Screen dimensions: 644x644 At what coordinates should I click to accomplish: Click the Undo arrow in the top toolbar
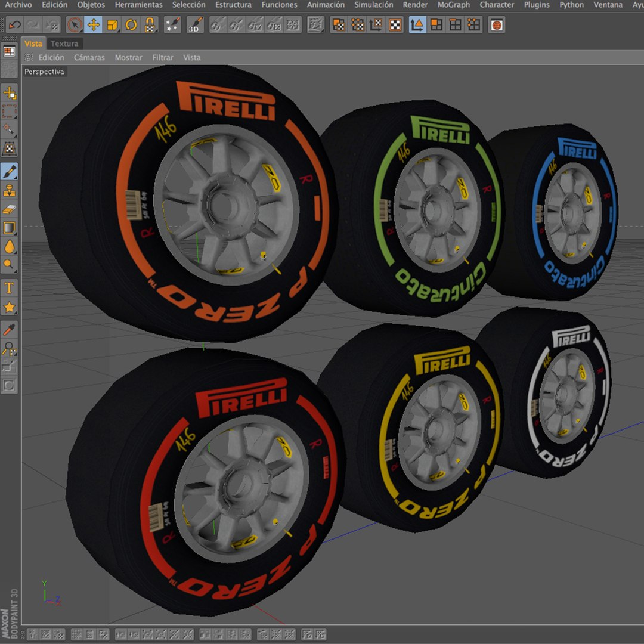click(15, 25)
